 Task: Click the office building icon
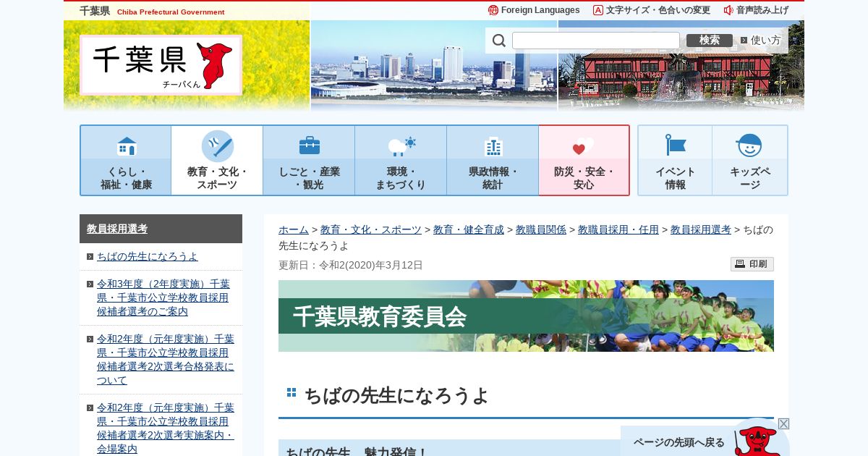tap(493, 146)
